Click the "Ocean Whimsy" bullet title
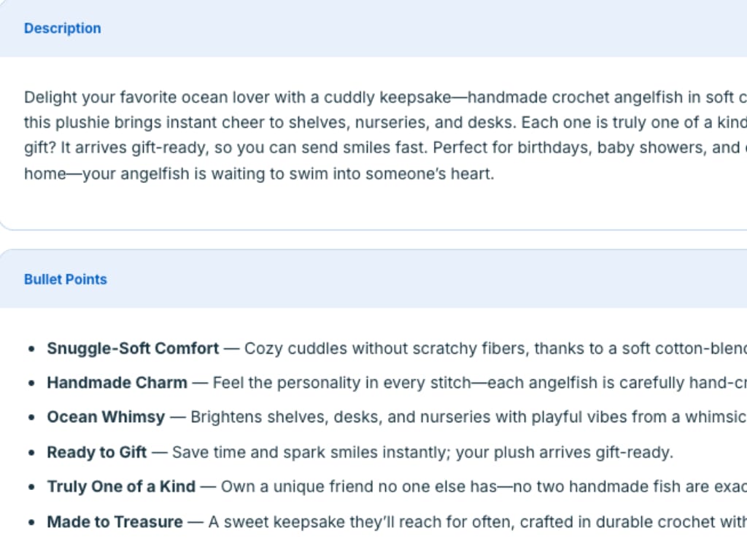Image resolution: width=747 pixels, height=560 pixels. [106, 417]
